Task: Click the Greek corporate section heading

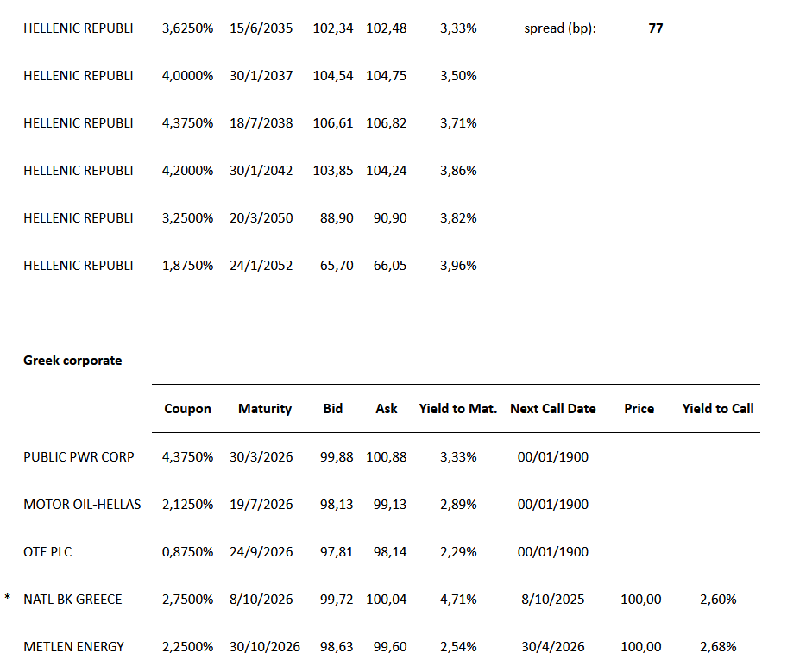Action: click(x=72, y=361)
